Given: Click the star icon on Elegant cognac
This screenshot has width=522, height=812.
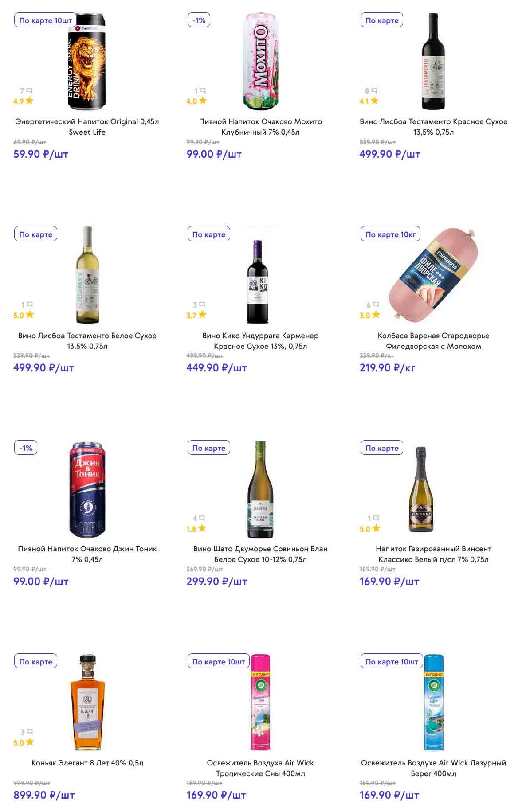Looking at the screenshot, I should coord(29,742).
